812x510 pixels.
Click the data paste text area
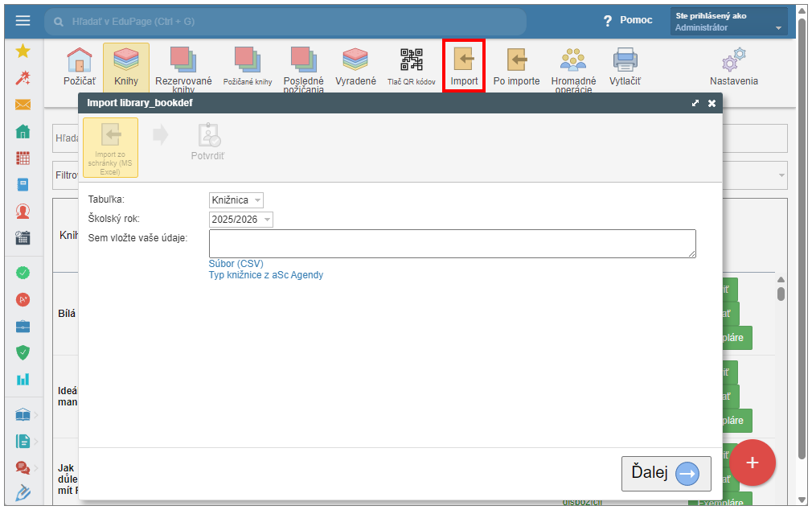tap(452, 244)
